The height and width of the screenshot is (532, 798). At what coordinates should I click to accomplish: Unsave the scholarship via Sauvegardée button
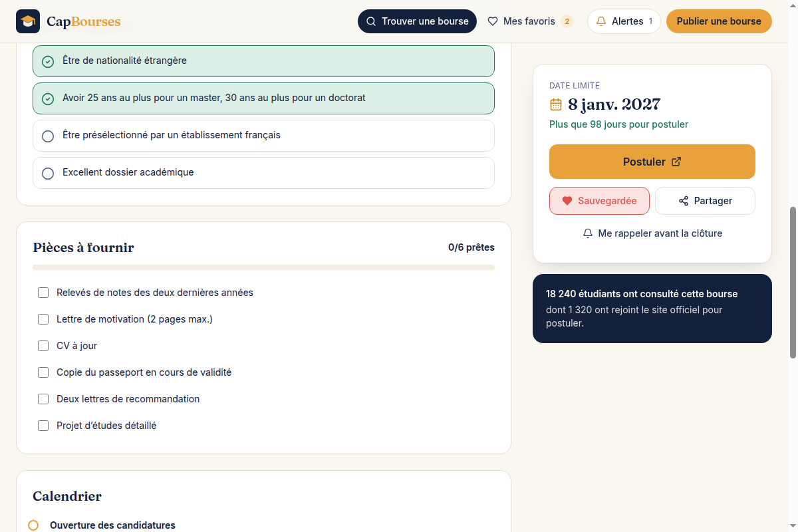[599, 201]
